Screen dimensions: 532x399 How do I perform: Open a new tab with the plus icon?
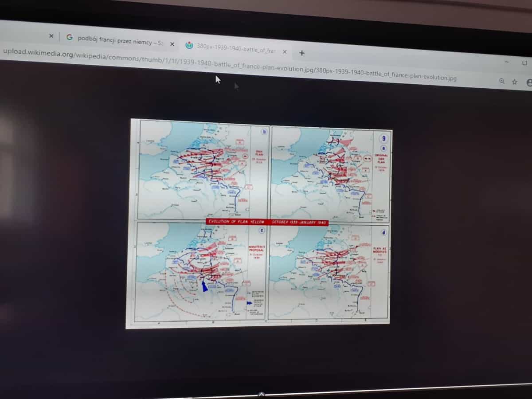pyautogui.click(x=302, y=53)
